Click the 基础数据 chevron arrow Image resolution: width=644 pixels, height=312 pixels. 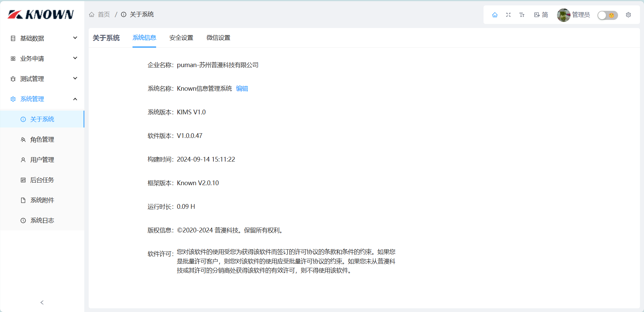[75, 38]
